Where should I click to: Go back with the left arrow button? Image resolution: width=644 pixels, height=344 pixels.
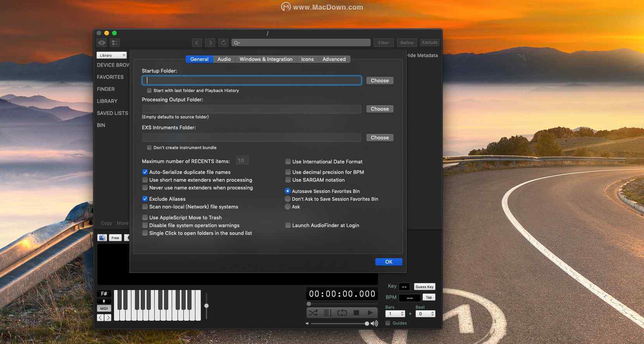click(197, 43)
